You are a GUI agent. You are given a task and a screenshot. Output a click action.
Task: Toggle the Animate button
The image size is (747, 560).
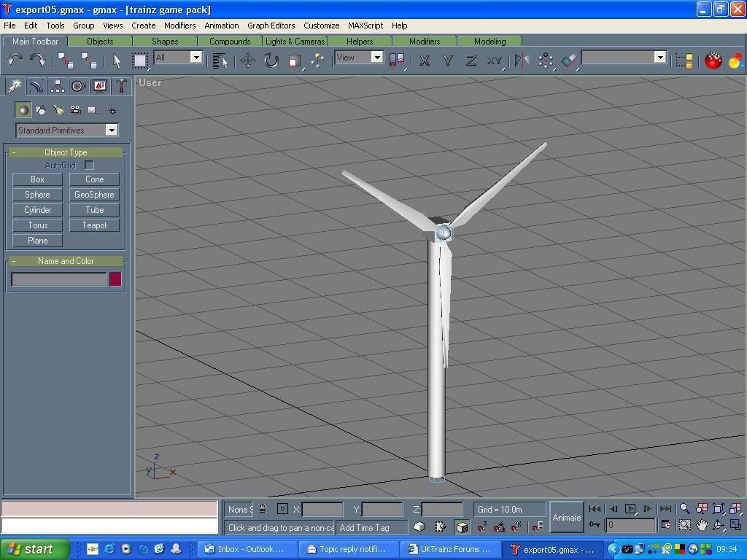click(566, 518)
